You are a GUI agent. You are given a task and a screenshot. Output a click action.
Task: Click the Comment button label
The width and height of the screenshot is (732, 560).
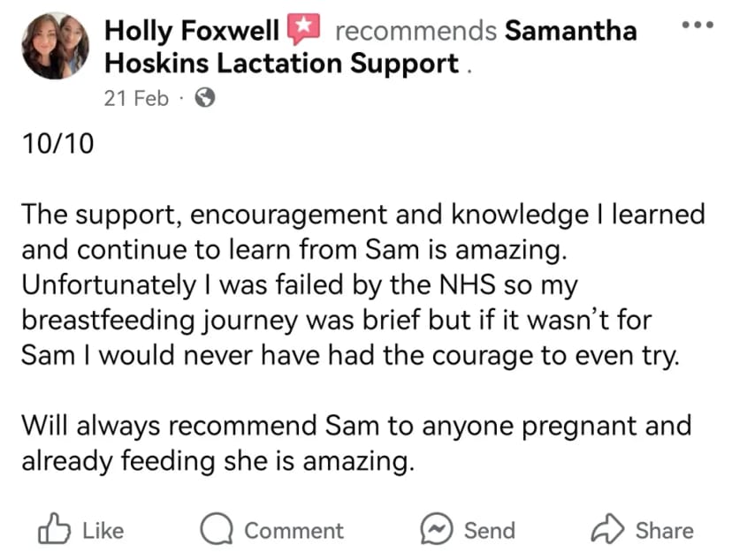coord(294,531)
